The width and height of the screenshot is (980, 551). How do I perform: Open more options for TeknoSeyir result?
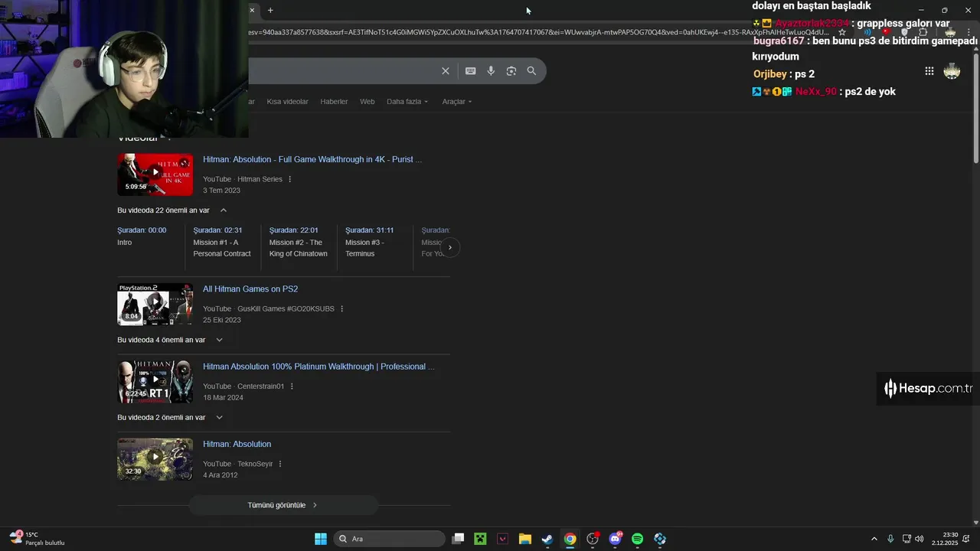point(279,464)
